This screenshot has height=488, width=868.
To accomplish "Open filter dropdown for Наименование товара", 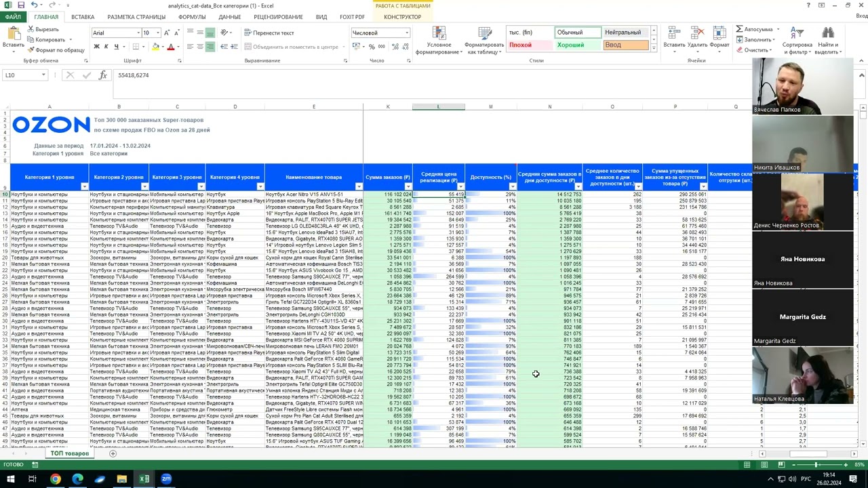I will tap(359, 186).
